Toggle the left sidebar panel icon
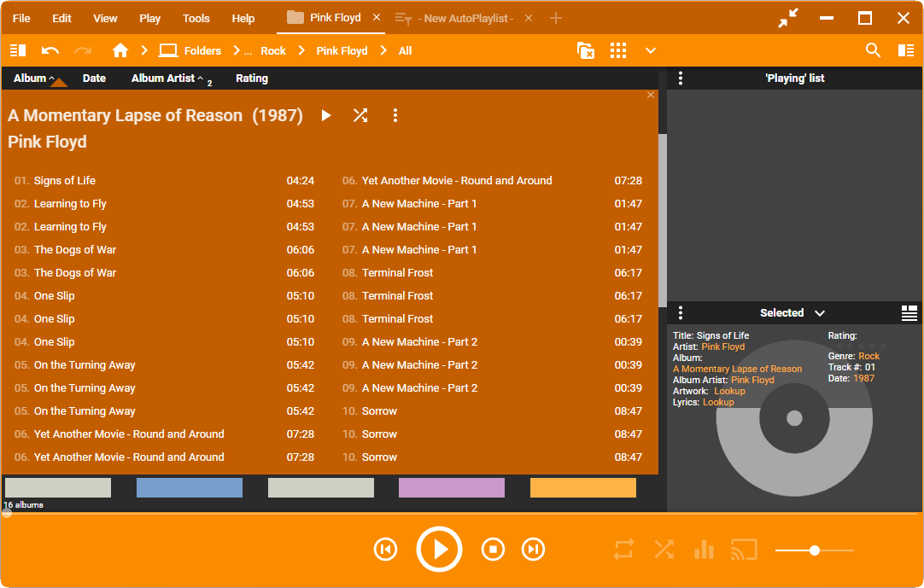The image size is (924, 588). point(18,50)
